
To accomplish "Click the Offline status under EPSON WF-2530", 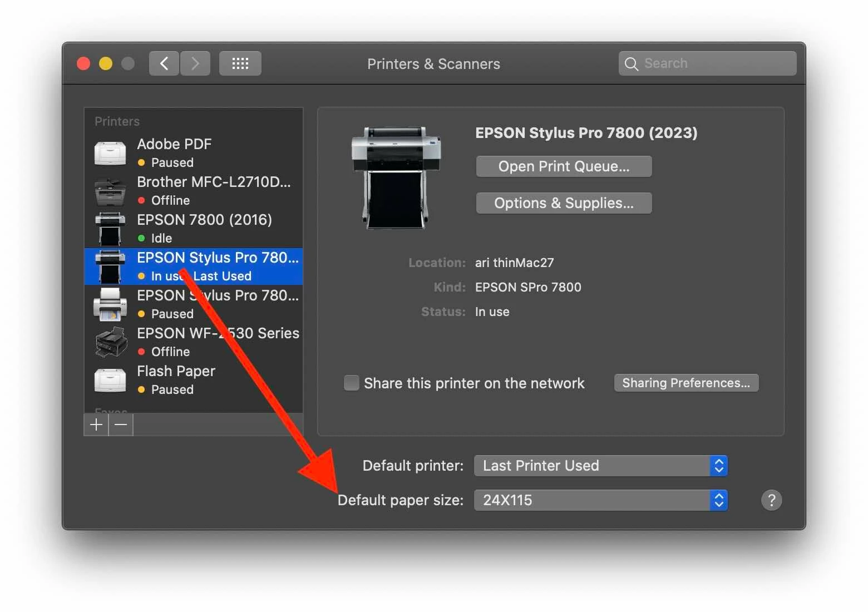I will point(170,352).
